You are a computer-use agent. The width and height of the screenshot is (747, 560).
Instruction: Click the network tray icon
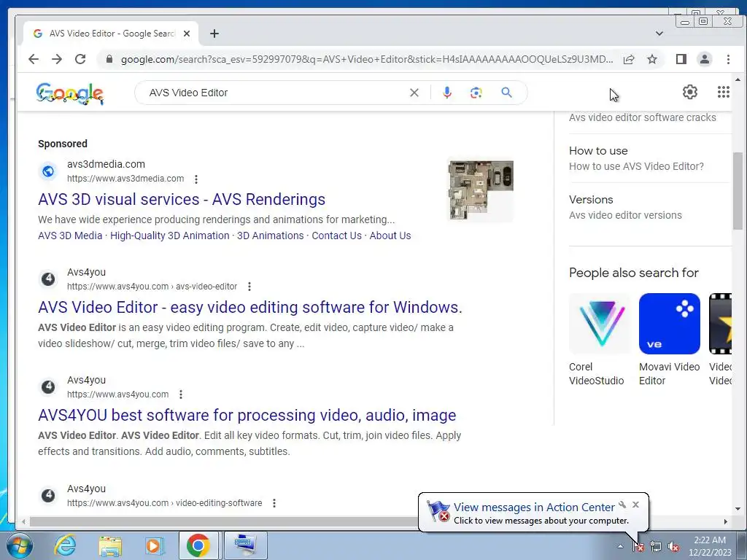click(656, 547)
